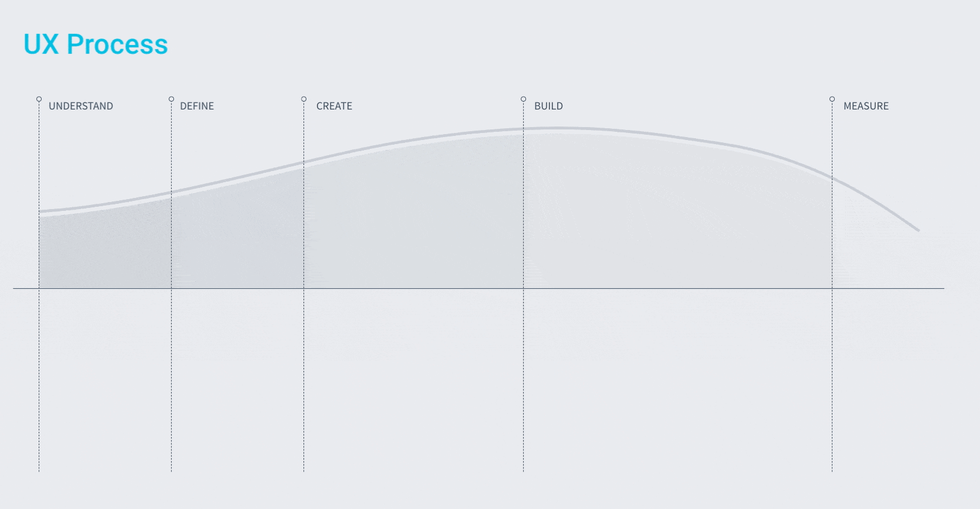The image size is (980, 509).
Task: Click the circle marker above UNDERSTAND
Action: click(39, 99)
